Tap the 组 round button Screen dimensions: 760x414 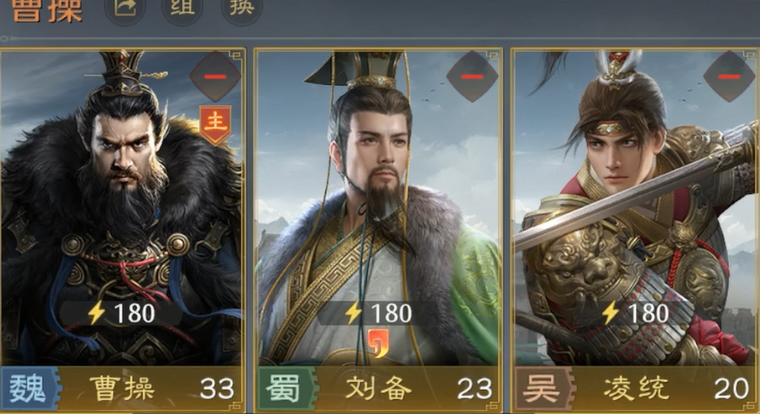point(182,7)
